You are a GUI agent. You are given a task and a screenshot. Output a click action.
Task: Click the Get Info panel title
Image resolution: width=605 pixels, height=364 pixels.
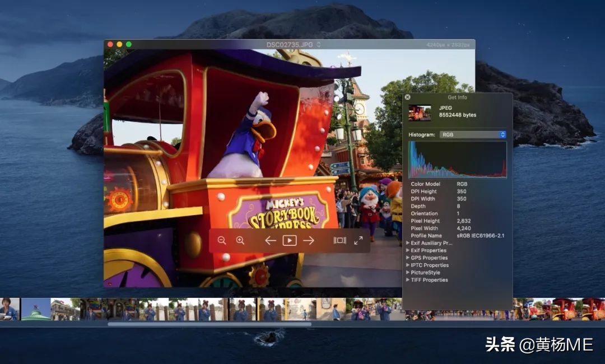click(x=457, y=97)
